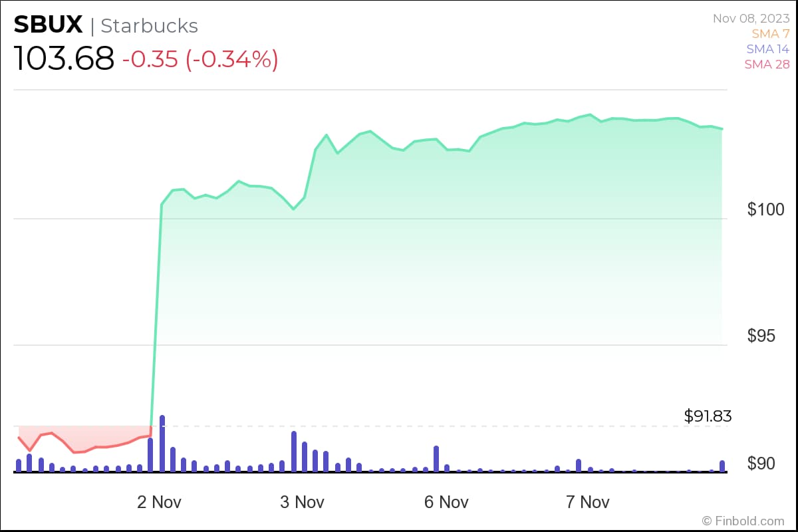Click the tall volume bar above 6 Nov
The width and height of the screenshot is (798, 532).
(x=436, y=458)
